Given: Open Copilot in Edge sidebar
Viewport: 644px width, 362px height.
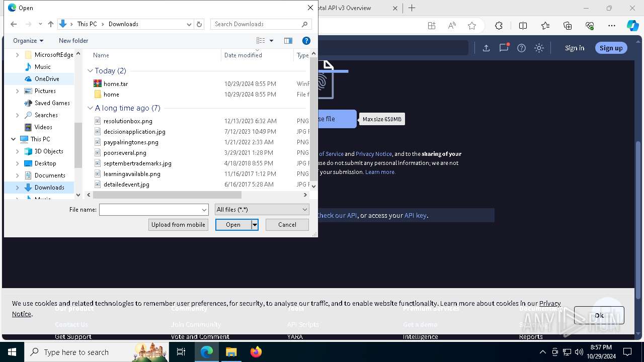Looking at the screenshot, I should click(x=632, y=26).
